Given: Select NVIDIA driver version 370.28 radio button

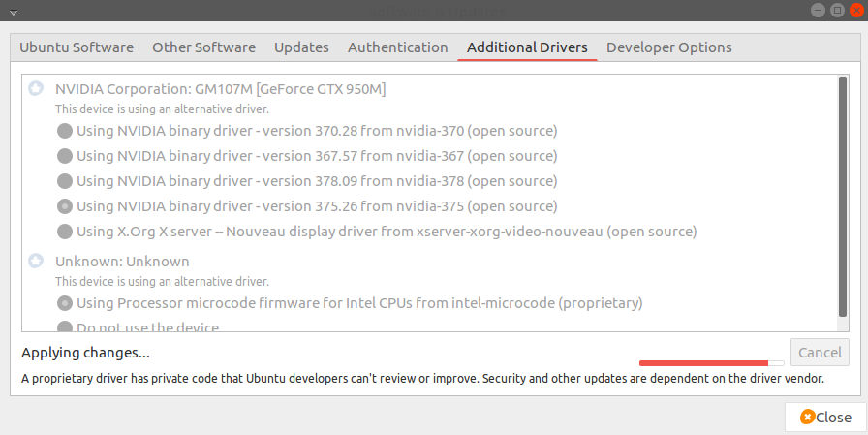Looking at the screenshot, I should click(x=65, y=131).
